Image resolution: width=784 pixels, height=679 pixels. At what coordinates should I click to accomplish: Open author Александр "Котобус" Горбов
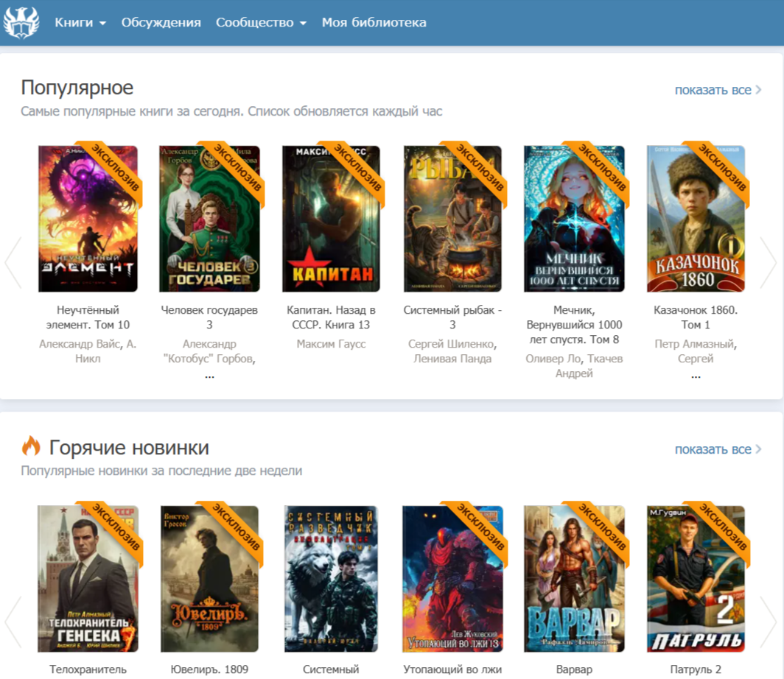click(x=209, y=351)
